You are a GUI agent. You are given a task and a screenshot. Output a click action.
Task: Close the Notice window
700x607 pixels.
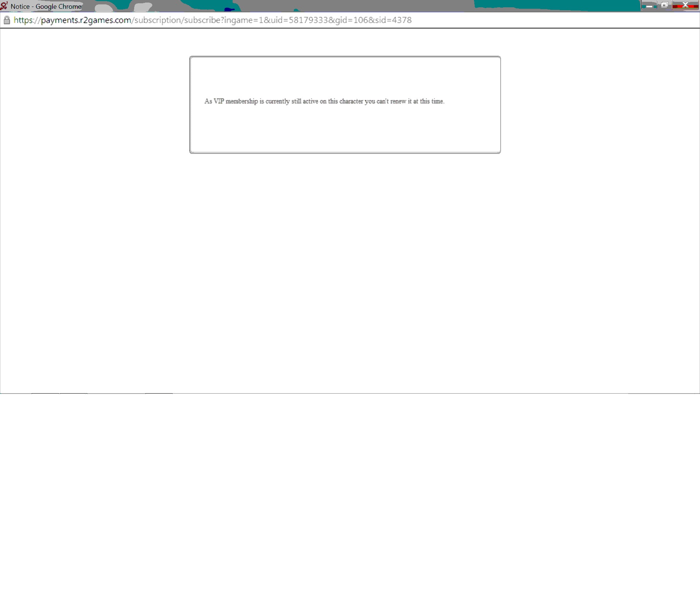685,5
